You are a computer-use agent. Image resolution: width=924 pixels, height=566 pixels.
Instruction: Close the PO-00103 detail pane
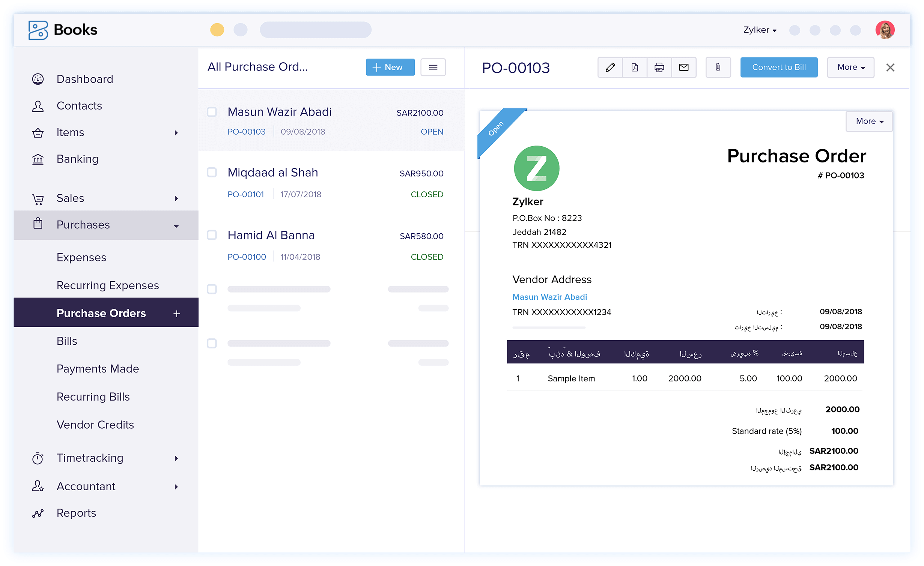[890, 68]
